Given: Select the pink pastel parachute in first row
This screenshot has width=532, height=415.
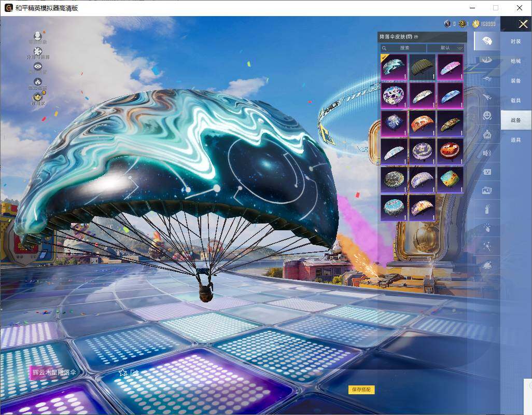Looking at the screenshot, I should [450, 67].
